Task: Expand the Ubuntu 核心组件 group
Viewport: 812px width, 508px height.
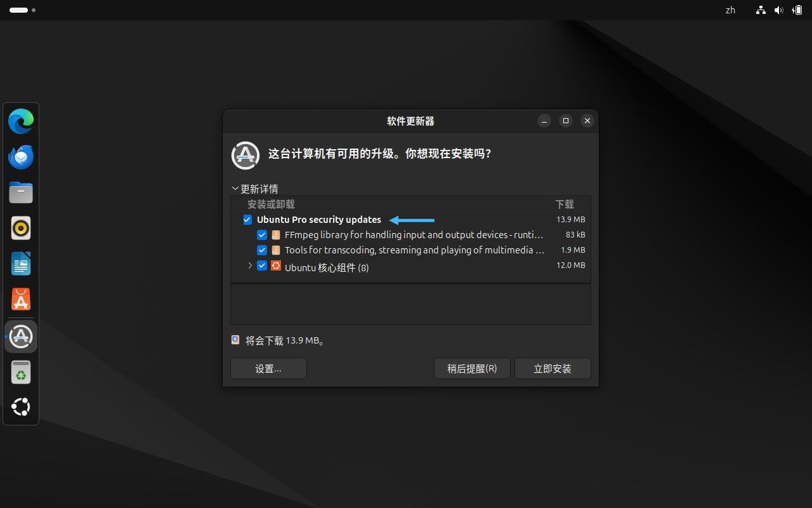Action: click(x=249, y=265)
